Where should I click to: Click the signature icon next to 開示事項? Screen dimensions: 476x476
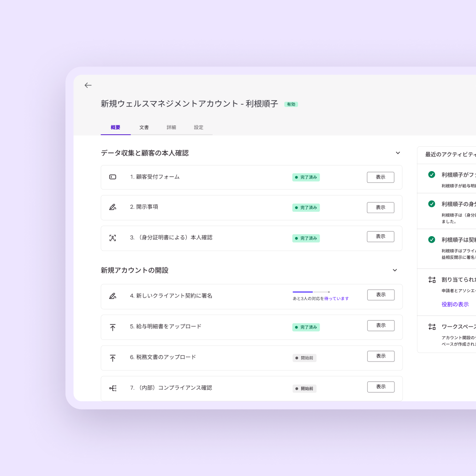pyautogui.click(x=113, y=208)
